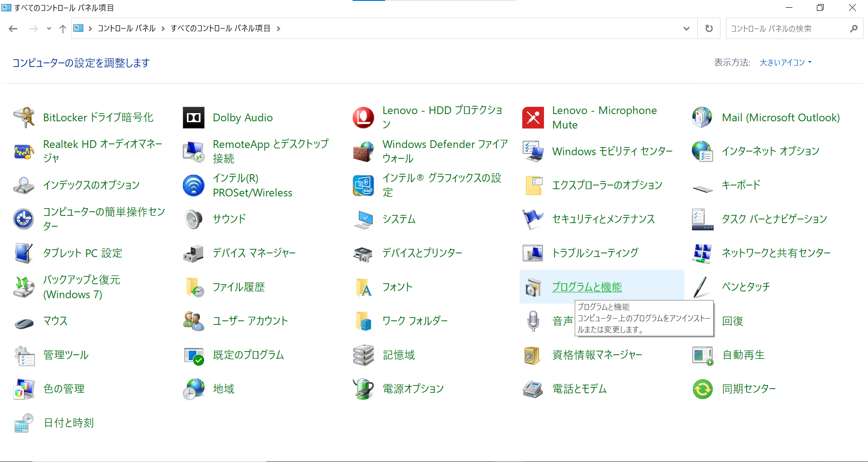Screen dimensions: 868x462
Task: Expand chevron before コントロール パネル breadcrumb
Action: (90, 29)
